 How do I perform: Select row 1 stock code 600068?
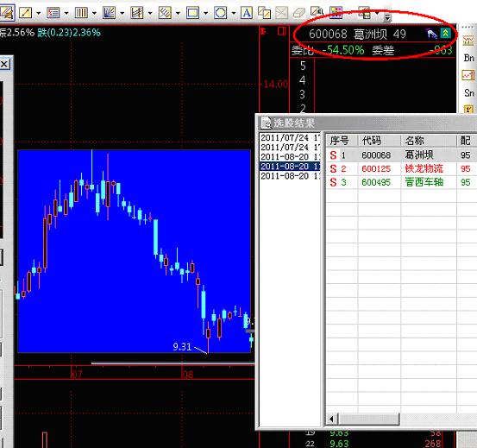click(376, 155)
